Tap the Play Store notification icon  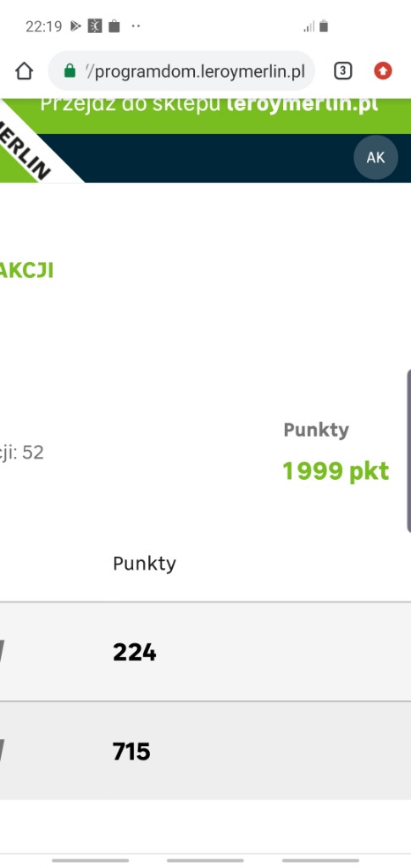click(75, 26)
